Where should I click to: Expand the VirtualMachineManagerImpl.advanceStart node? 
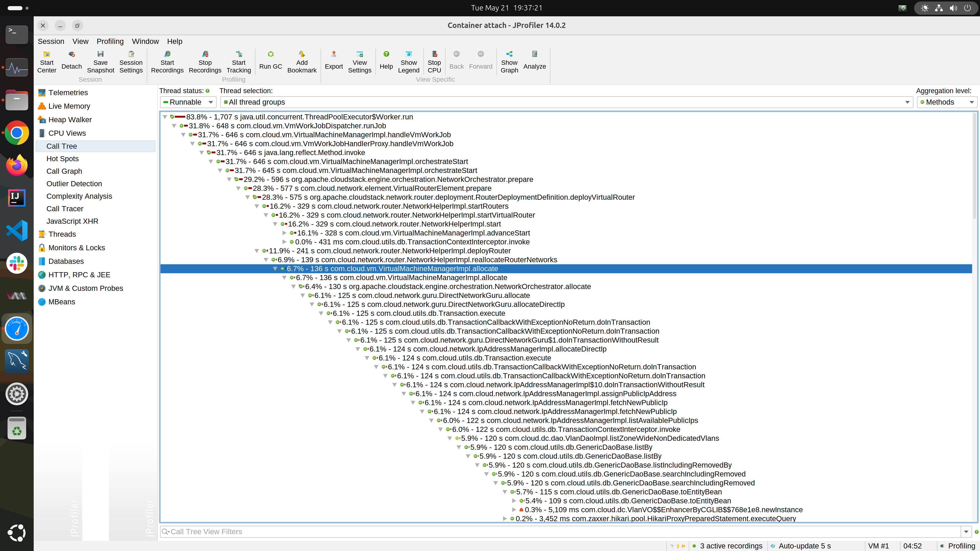pos(284,233)
